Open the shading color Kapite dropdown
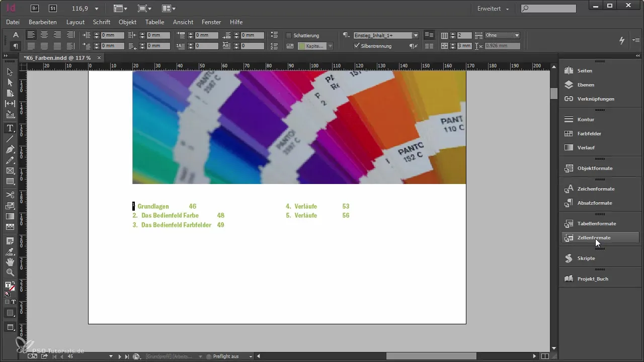Viewport: 644px width, 362px height. coord(330,46)
